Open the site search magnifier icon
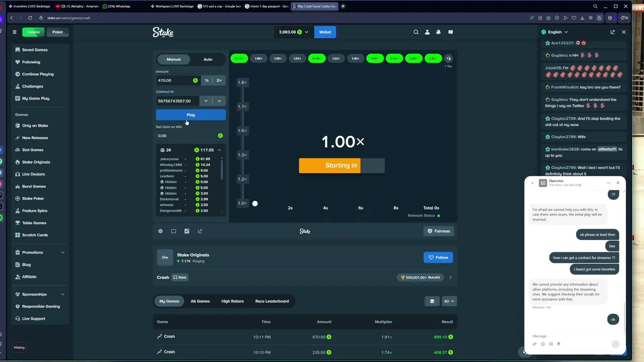Image resolution: width=644 pixels, height=362 pixels. 416,32
